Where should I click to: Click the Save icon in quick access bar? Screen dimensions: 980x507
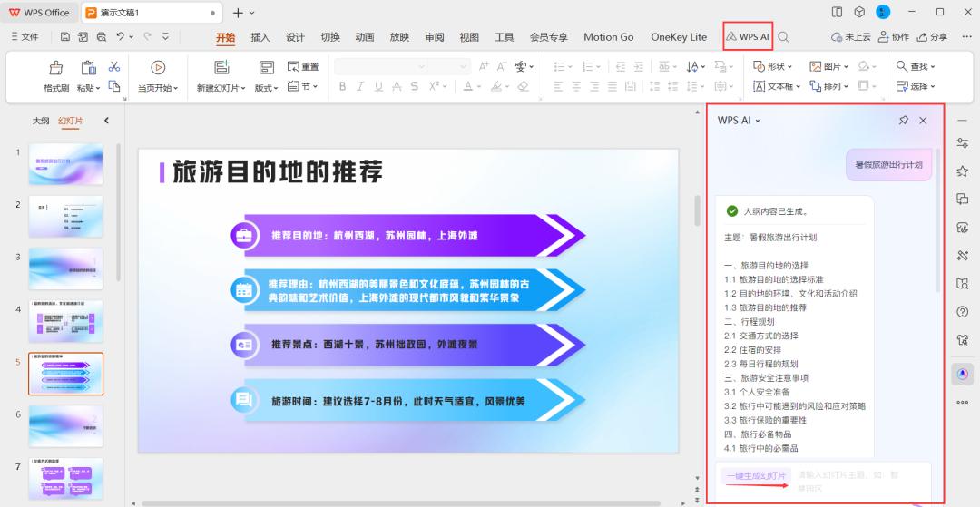(x=65, y=37)
